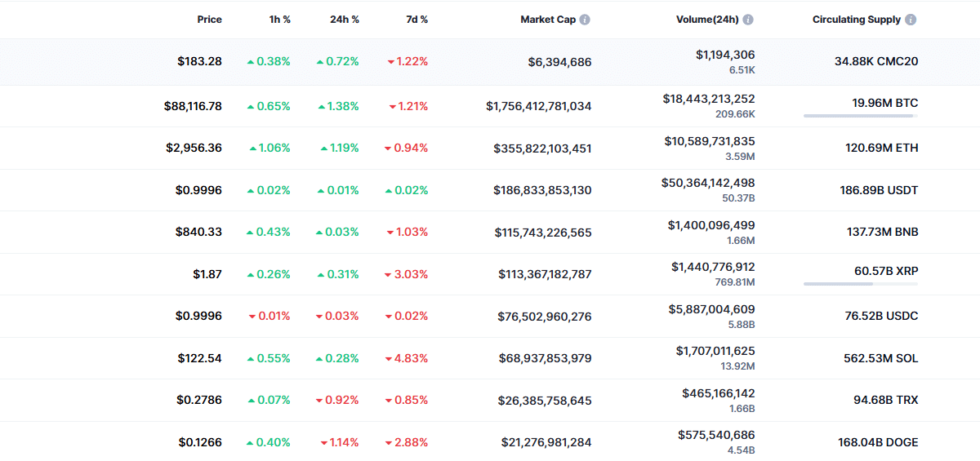This screenshot has height=461, width=980.
Task: Click the green up arrow beside 1.06%
Action: pyautogui.click(x=251, y=148)
